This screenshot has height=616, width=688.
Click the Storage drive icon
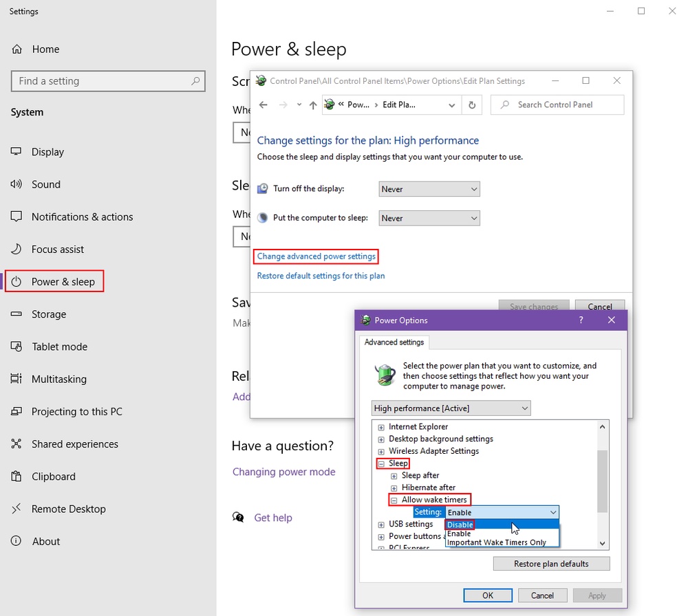[17, 314]
